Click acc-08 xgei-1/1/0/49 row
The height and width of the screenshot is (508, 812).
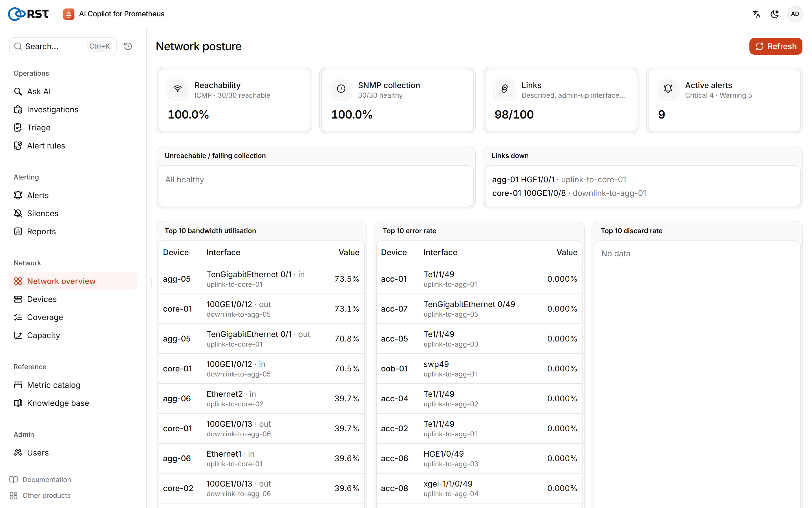(x=479, y=488)
